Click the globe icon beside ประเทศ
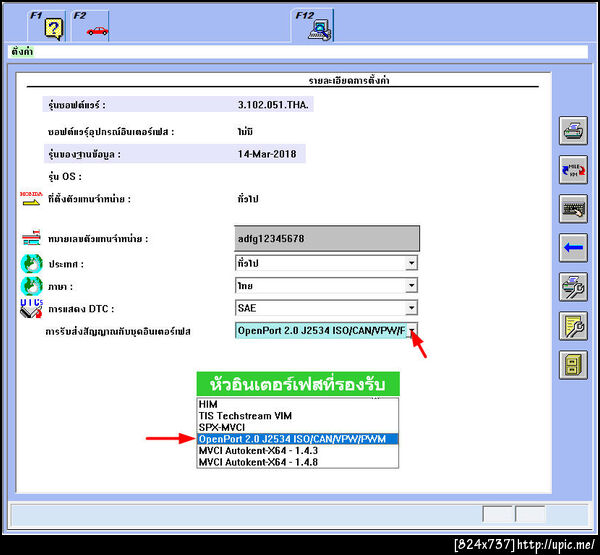 [31, 264]
